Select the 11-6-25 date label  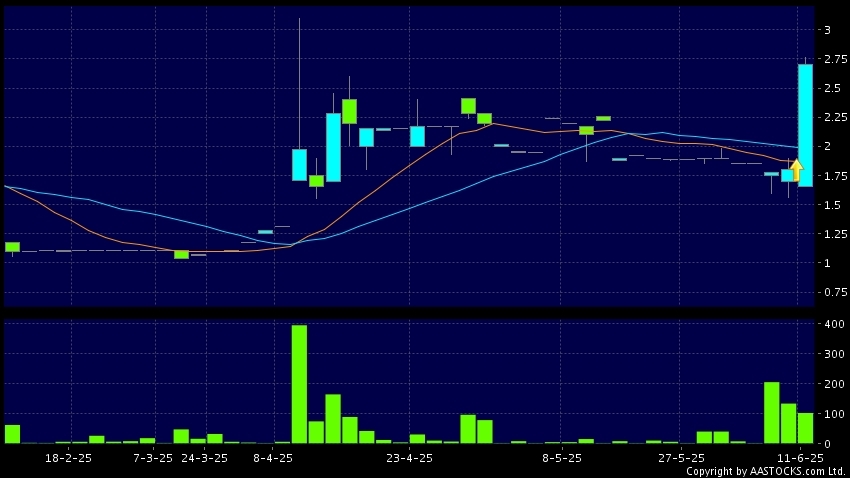(x=800, y=458)
